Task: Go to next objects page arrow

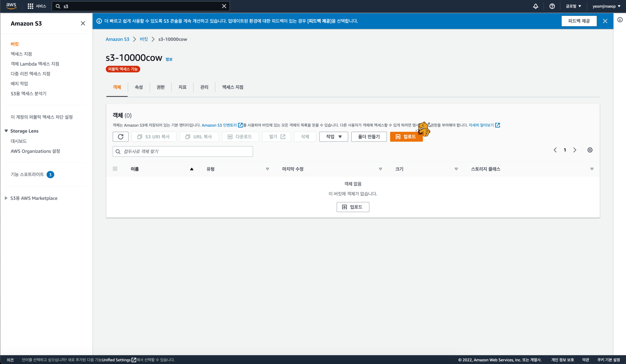Action: pos(575,150)
